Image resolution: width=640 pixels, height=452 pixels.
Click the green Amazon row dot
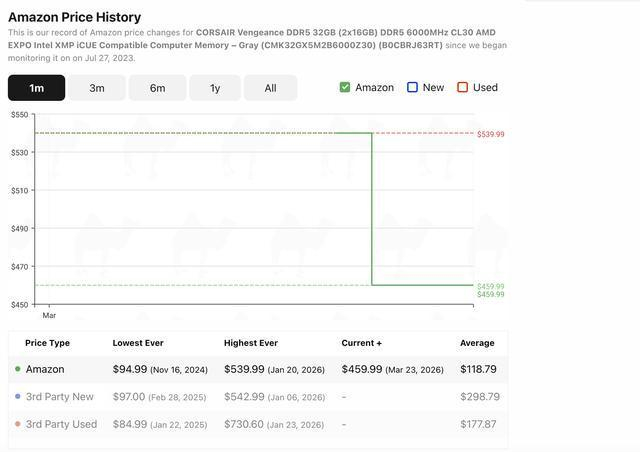tap(18, 370)
